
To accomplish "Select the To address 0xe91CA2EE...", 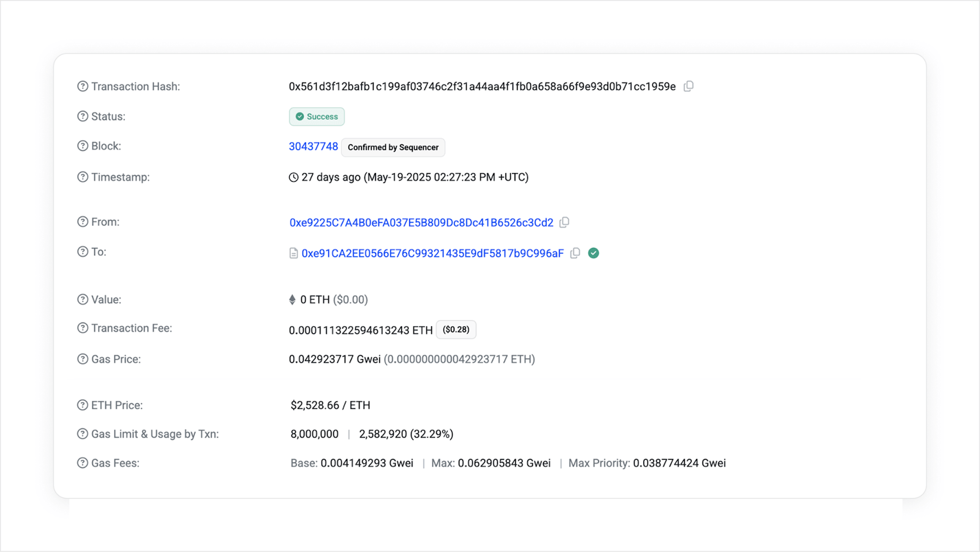I will (433, 253).
